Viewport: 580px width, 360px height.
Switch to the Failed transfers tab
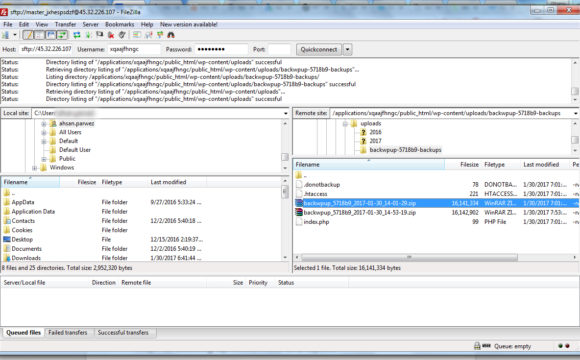(68, 333)
